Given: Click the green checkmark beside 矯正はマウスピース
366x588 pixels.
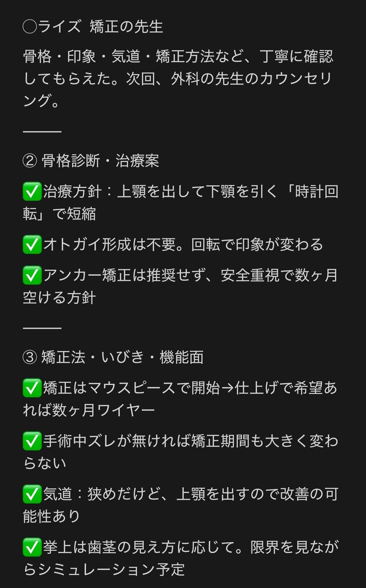Looking at the screenshot, I should pyautogui.click(x=31, y=388).
